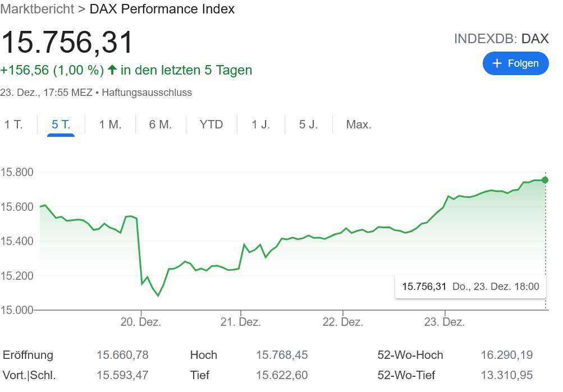Screen dimensions: 563x392
Task: Display the Max. chart range
Action: click(x=359, y=124)
